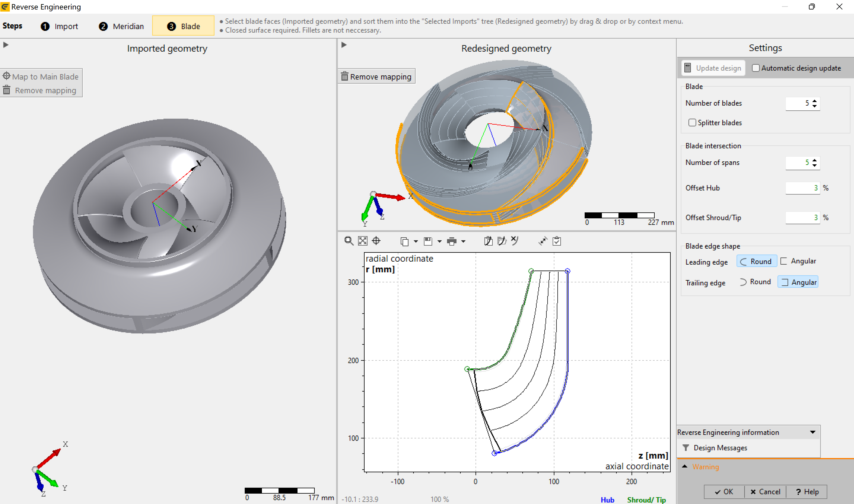This screenshot has height=504, width=854.
Task: Go to the Import step
Action: pyautogui.click(x=59, y=26)
